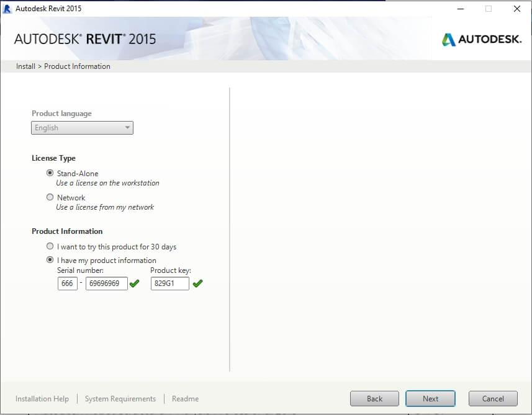Click the serial number prefix field '666'

tap(67, 283)
